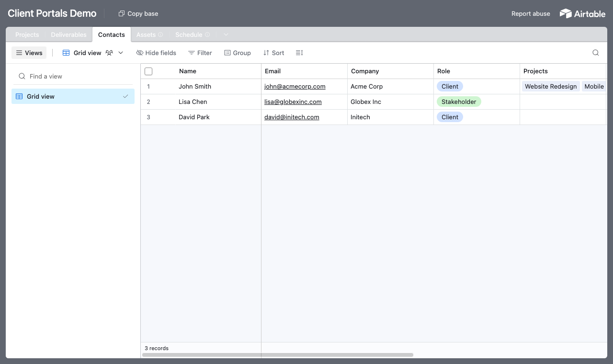Click David Park's blue Client role tag
Screen dimensions: 613x364
450,117
